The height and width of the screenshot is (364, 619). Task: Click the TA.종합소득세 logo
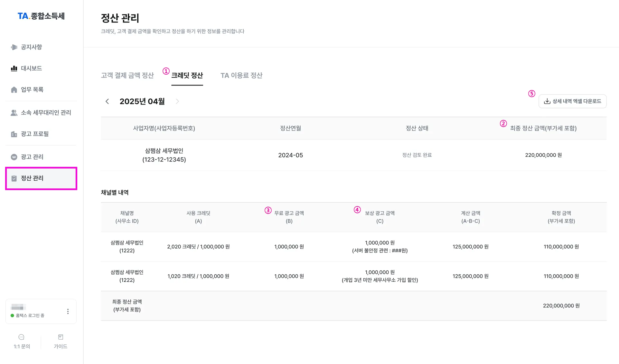tap(41, 16)
